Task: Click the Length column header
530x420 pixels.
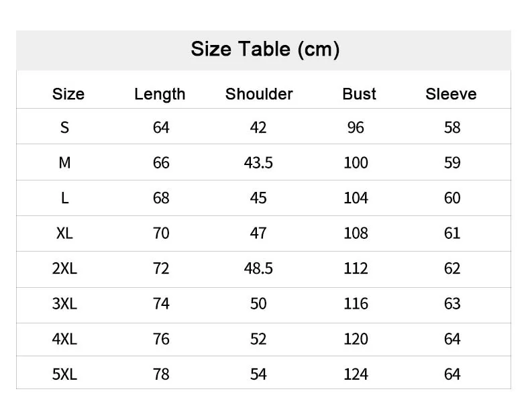Action: click(160, 94)
